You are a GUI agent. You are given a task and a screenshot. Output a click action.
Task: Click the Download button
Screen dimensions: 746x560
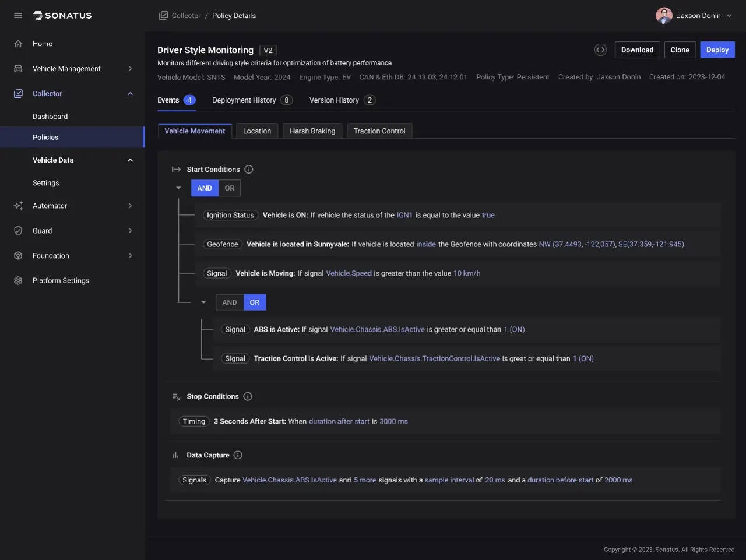[637, 50]
